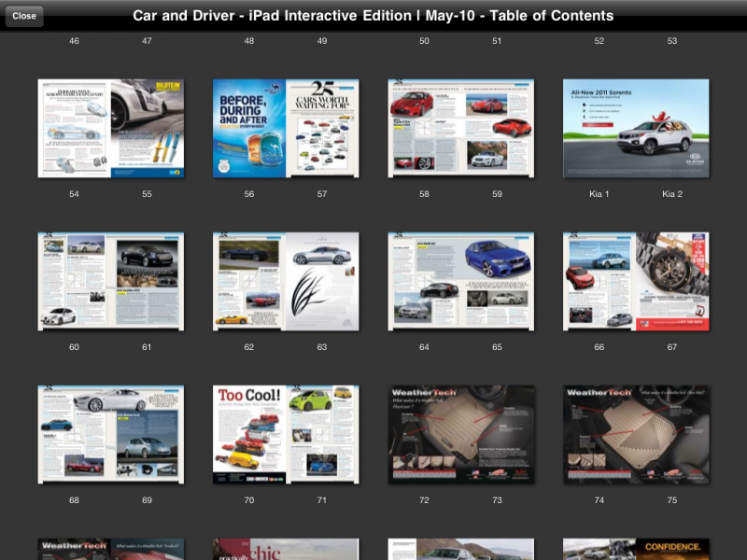Open the Bilstein shock absorber ad page

point(148,128)
